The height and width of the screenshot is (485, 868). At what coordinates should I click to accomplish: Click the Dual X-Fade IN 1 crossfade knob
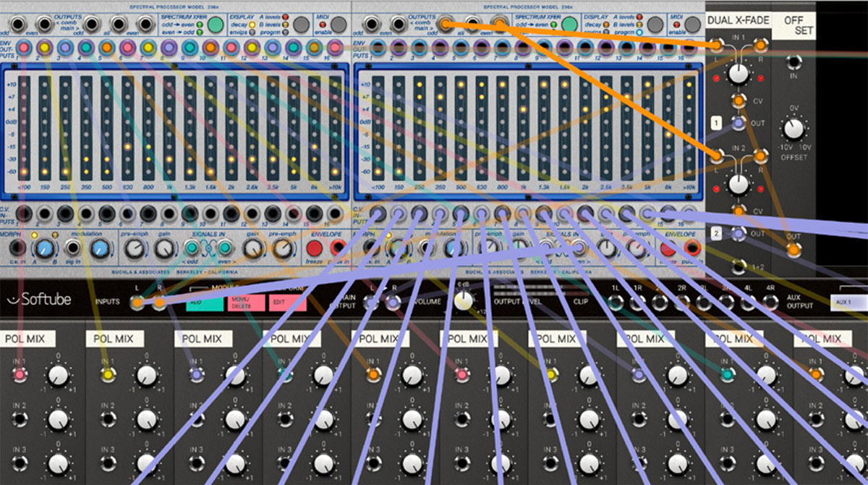[x=738, y=72]
